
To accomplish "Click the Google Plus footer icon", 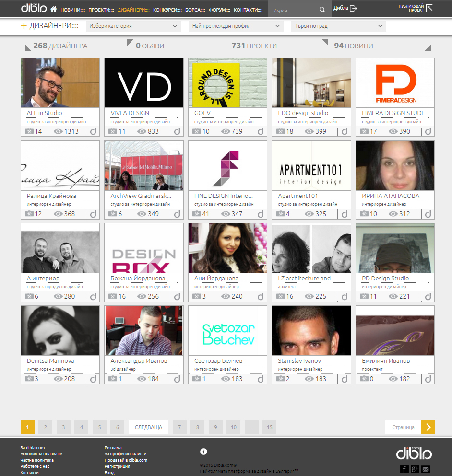I will [415, 469].
